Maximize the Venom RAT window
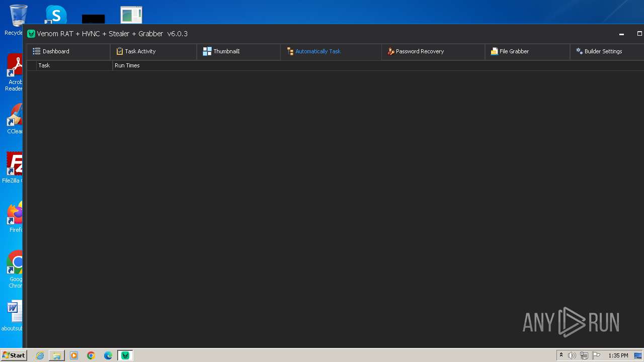 pyautogui.click(x=639, y=34)
